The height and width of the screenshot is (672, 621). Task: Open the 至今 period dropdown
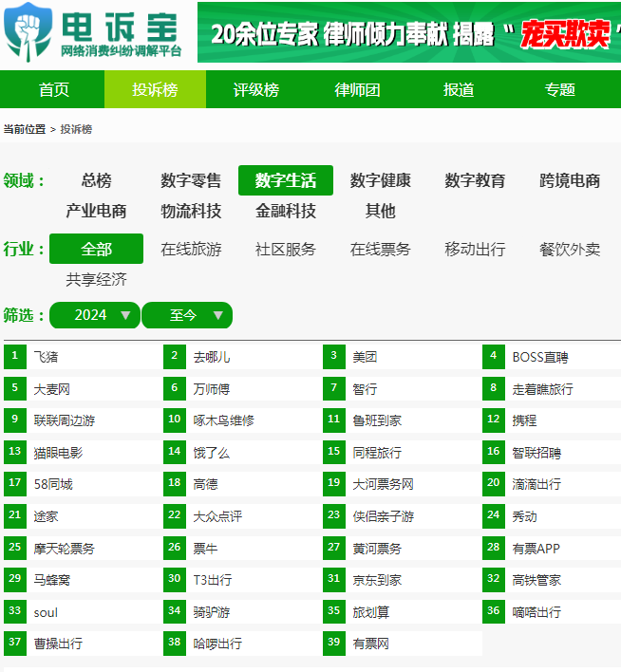click(187, 315)
